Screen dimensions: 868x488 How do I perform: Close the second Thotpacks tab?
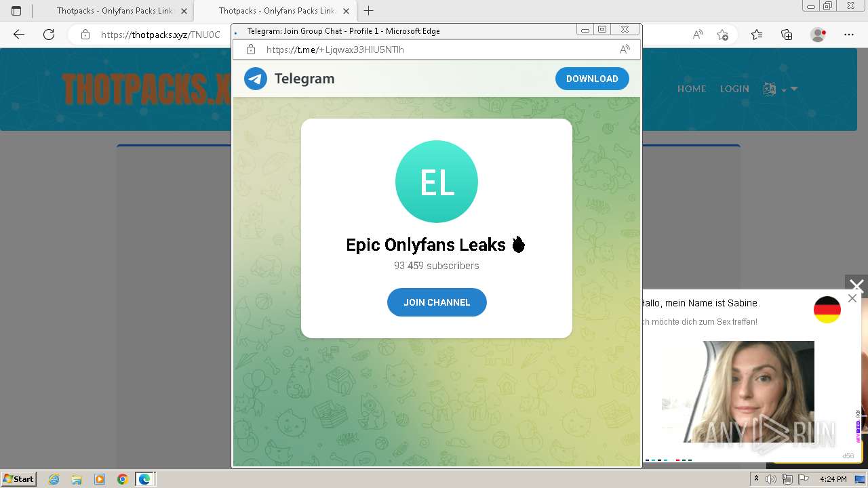(x=346, y=11)
